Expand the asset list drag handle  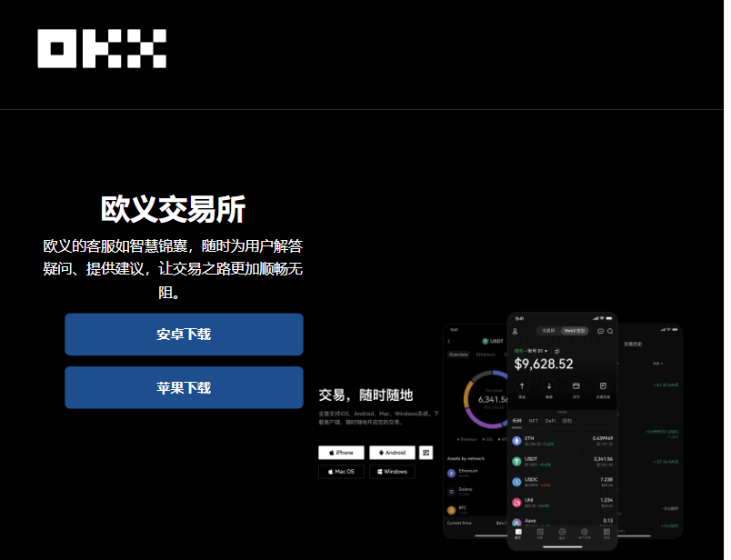click(x=564, y=412)
